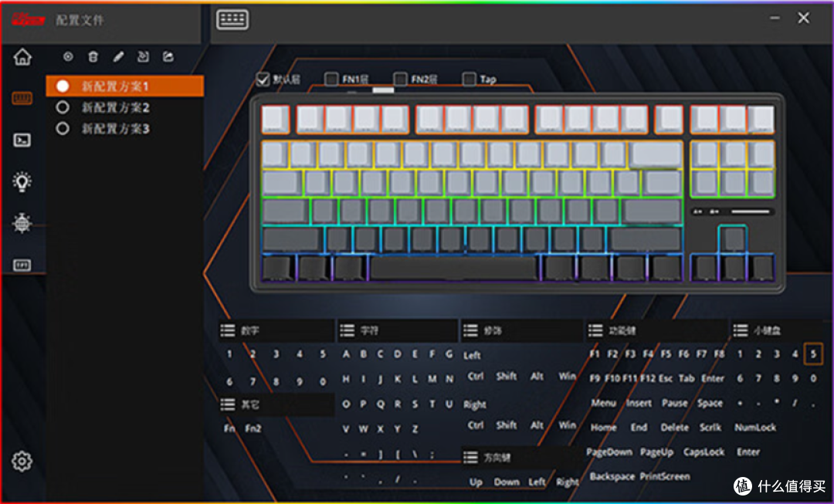The image size is (834, 504).
Task: Choose PrintScreen in function keys list
Action: 665,476
